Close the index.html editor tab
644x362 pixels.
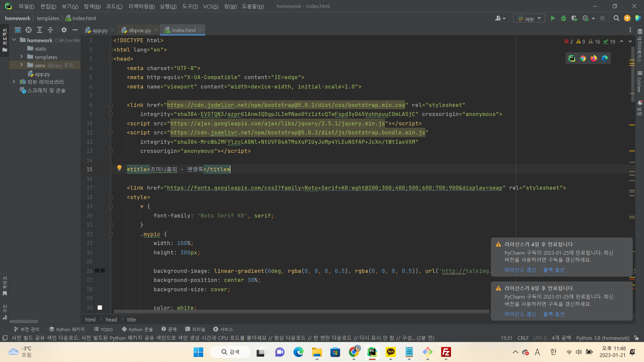(201, 30)
